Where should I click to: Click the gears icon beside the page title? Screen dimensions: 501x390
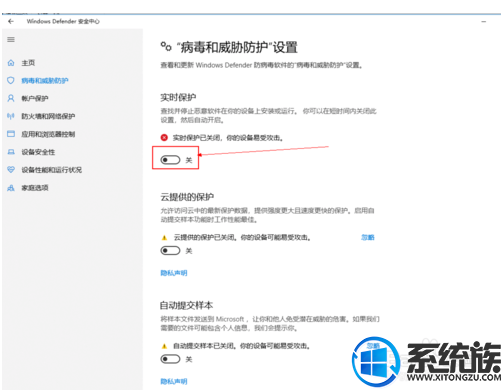(166, 47)
